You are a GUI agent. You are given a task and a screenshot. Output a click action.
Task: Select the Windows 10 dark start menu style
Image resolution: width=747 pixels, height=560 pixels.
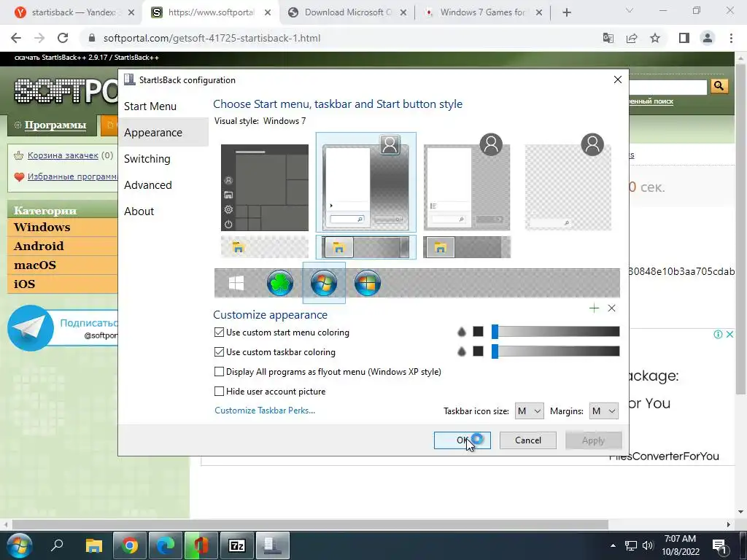pyautogui.click(x=264, y=187)
